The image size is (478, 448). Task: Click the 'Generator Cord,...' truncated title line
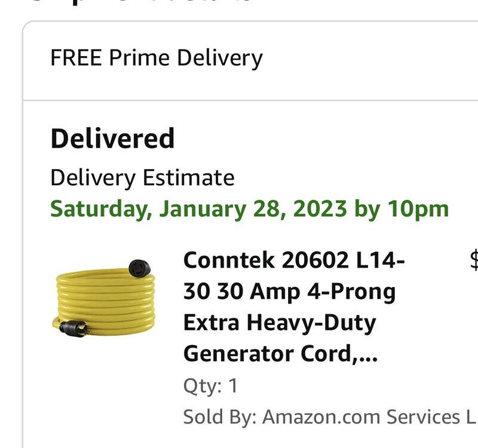click(280, 354)
